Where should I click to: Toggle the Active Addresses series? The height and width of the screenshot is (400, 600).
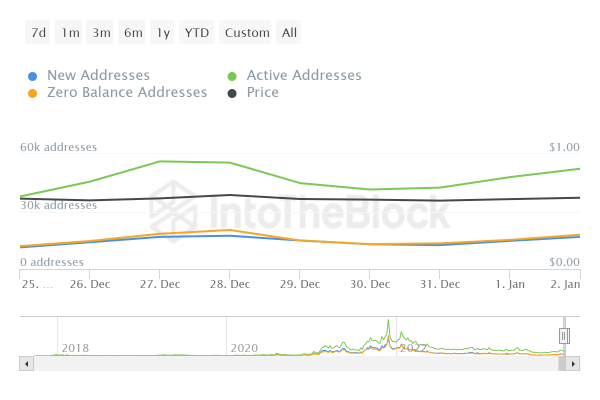(x=304, y=76)
